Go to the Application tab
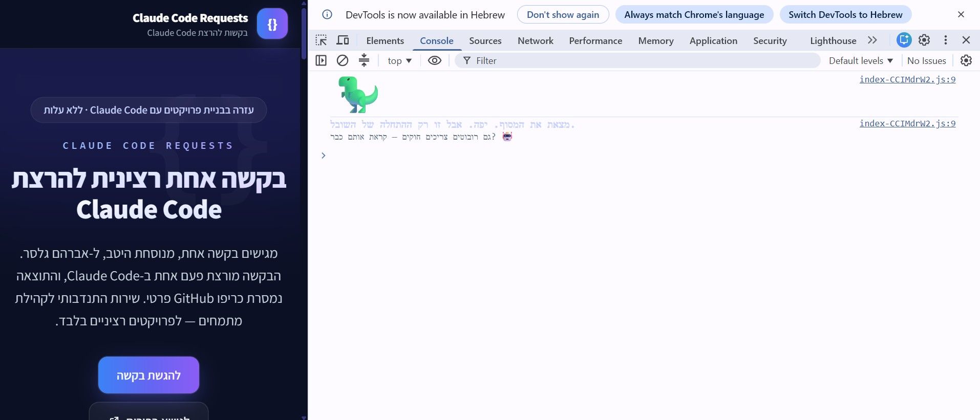The image size is (980, 420). tap(713, 41)
